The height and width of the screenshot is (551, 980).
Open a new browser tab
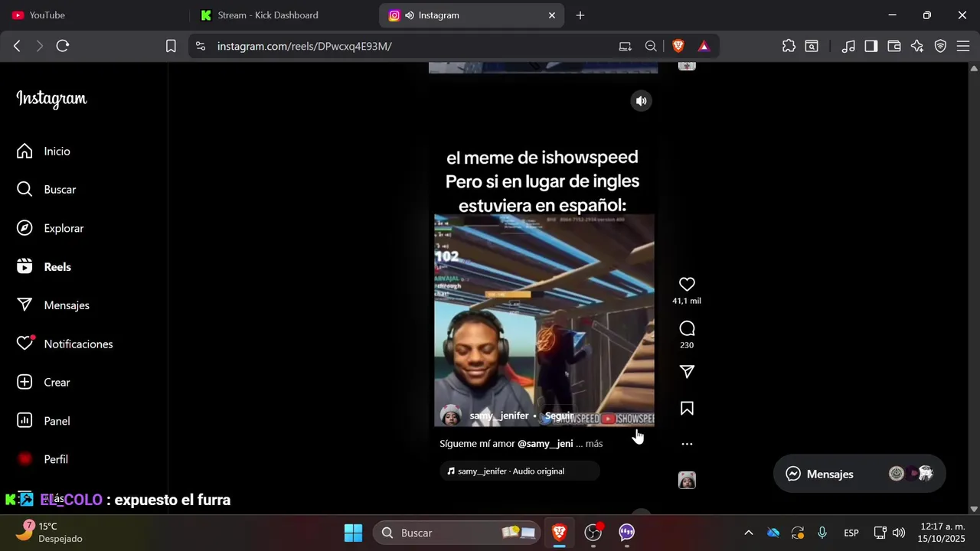coord(580,15)
